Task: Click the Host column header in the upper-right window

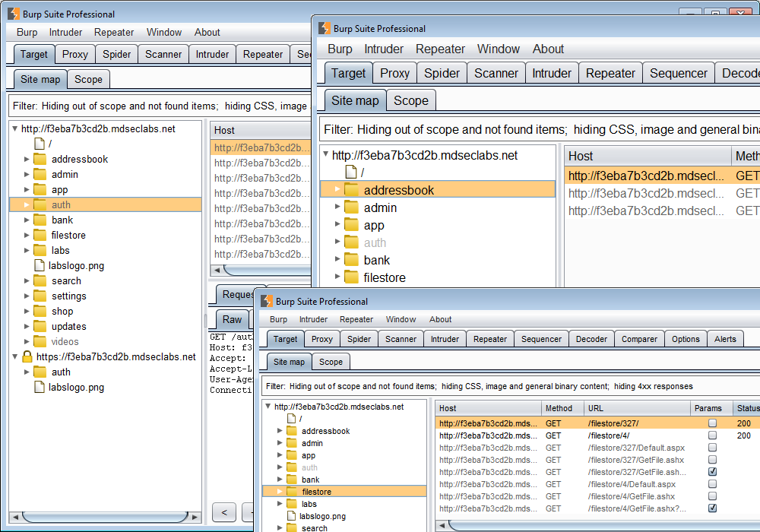Action: click(647, 156)
